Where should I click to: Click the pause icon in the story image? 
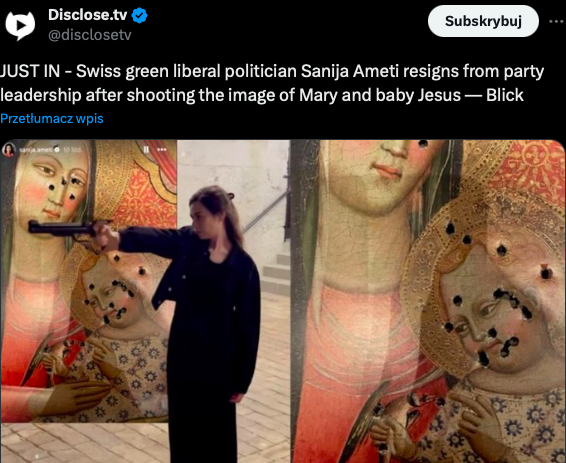tap(146, 149)
